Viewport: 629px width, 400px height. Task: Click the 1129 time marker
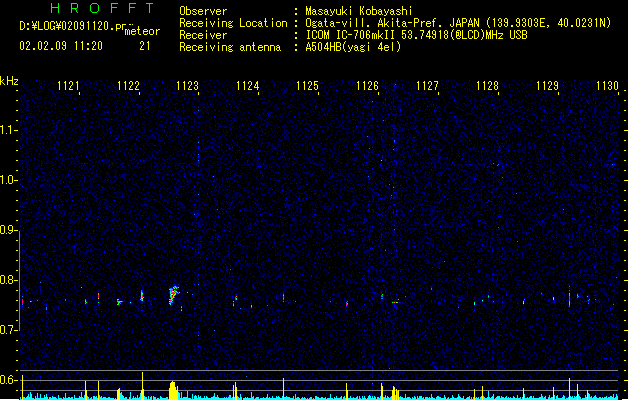[548, 86]
